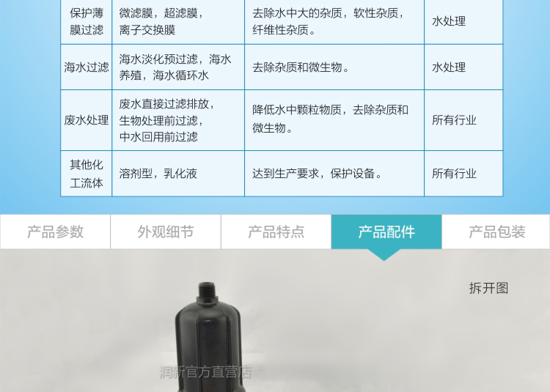Select the 保护薄膜过滤 table cell
The width and height of the screenshot is (550, 392).
(x=87, y=22)
